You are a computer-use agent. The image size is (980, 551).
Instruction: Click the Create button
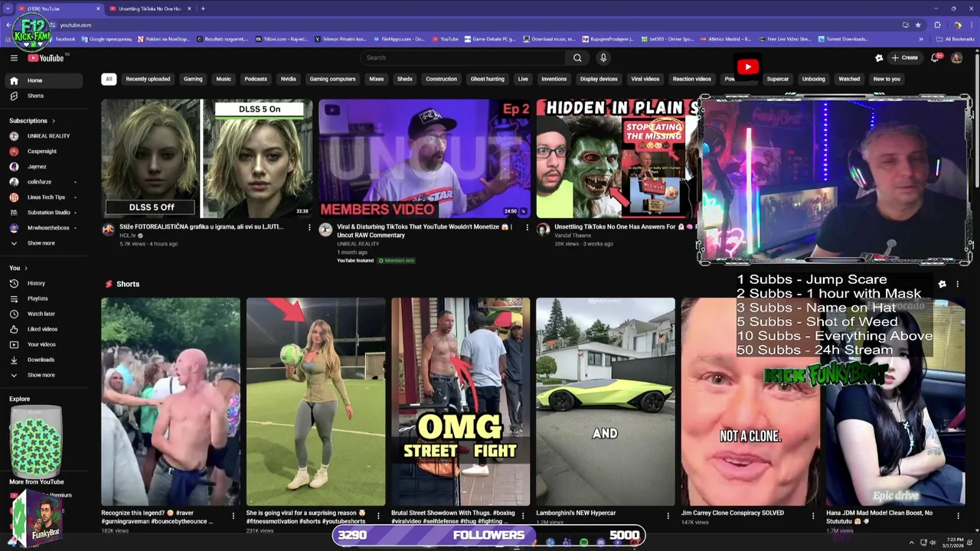tap(904, 57)
